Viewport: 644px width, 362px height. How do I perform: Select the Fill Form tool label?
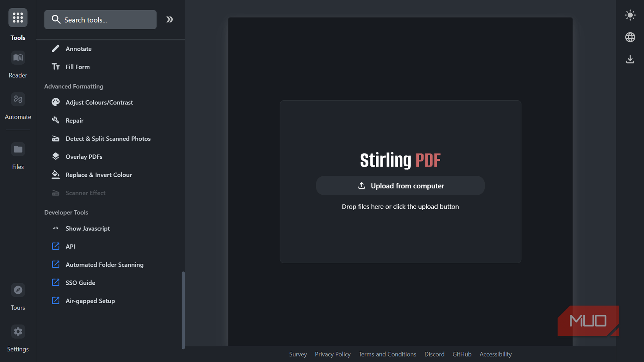[x=78, y=67]
